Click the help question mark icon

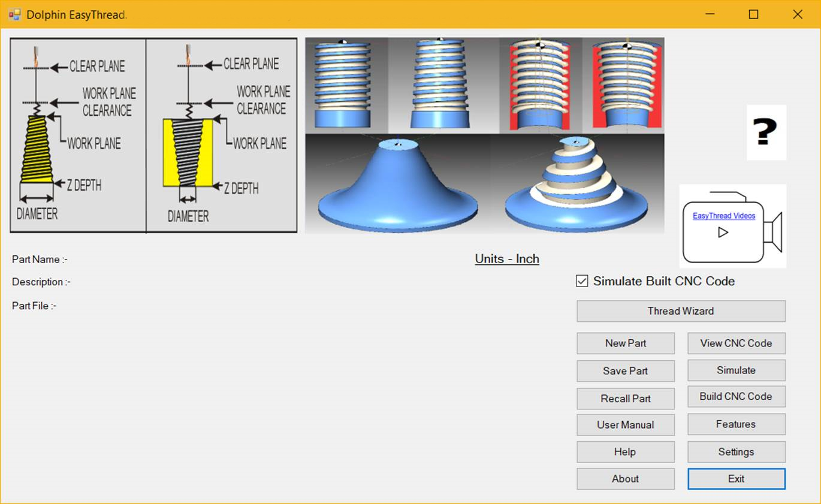click(766, 132)
